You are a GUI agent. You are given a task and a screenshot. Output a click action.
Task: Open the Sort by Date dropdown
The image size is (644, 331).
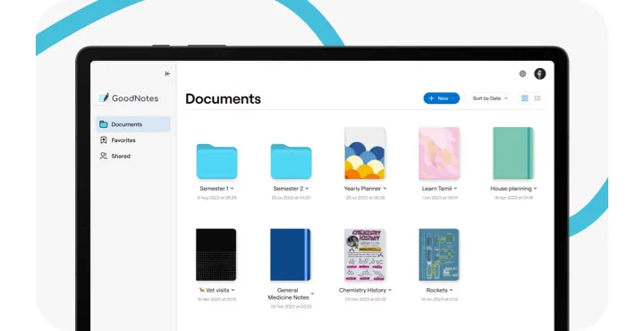tap(490, 98)
